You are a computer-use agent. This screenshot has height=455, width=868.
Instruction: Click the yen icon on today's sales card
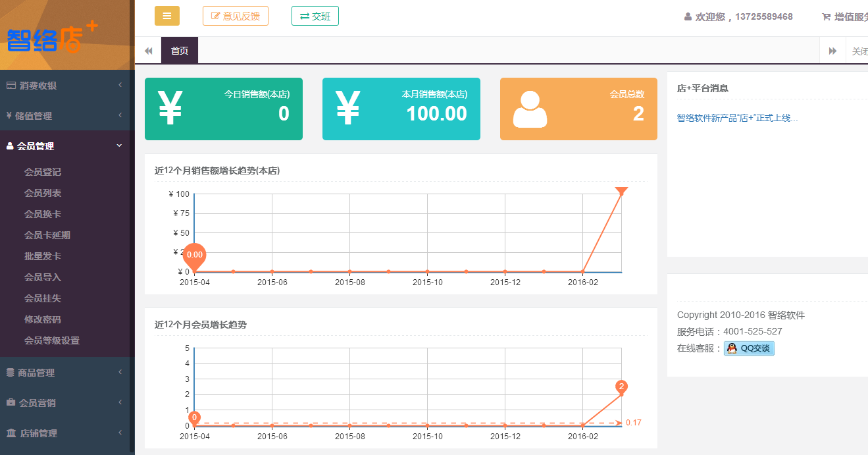[170, 109]
